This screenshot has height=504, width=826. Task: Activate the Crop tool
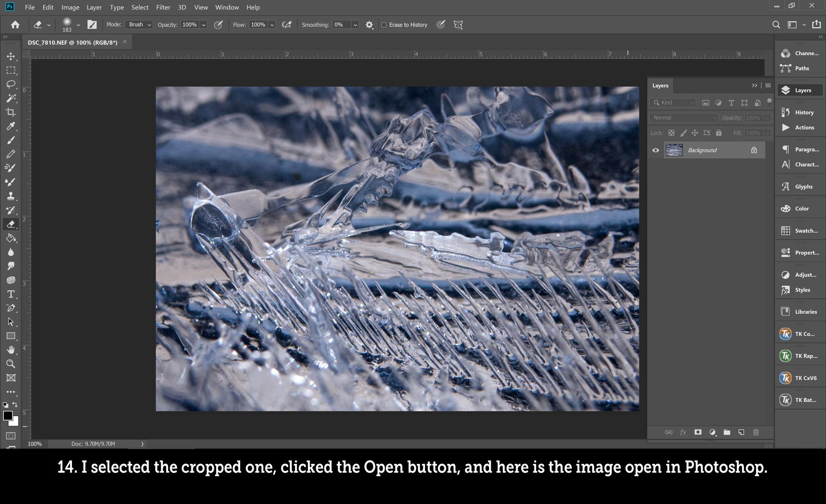click(x=11, y=112)
